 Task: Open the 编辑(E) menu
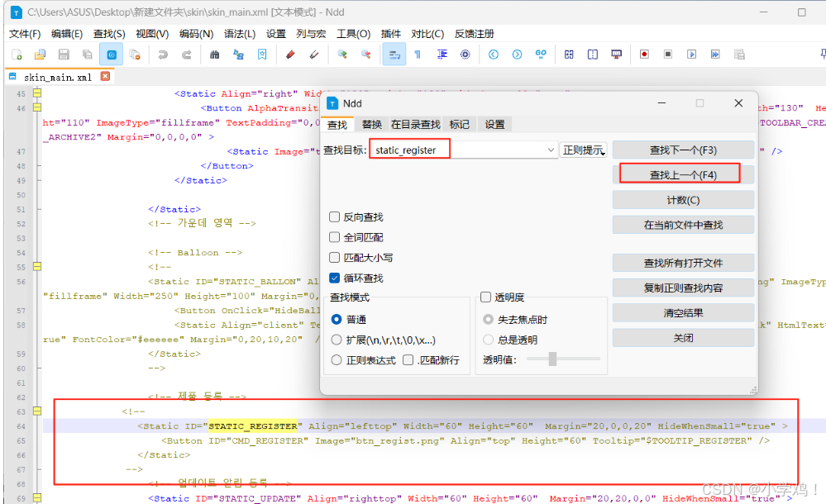[x=67, y=34]
